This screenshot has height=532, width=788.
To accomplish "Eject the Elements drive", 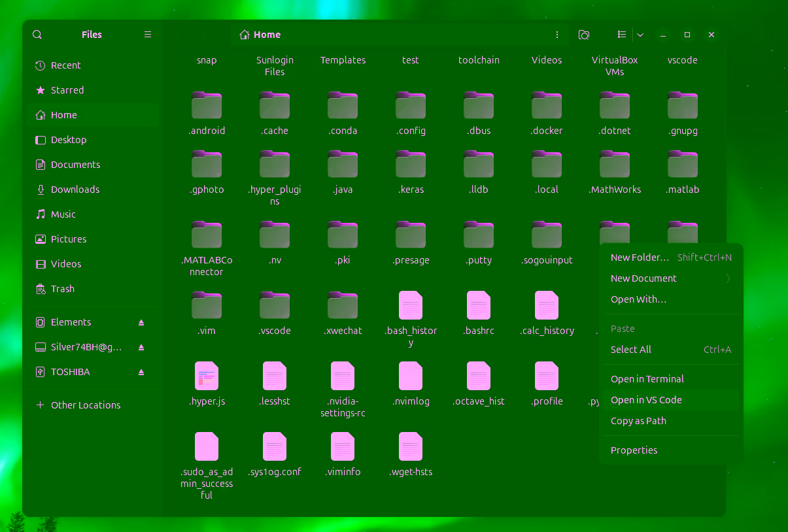I will click(141, 322).
